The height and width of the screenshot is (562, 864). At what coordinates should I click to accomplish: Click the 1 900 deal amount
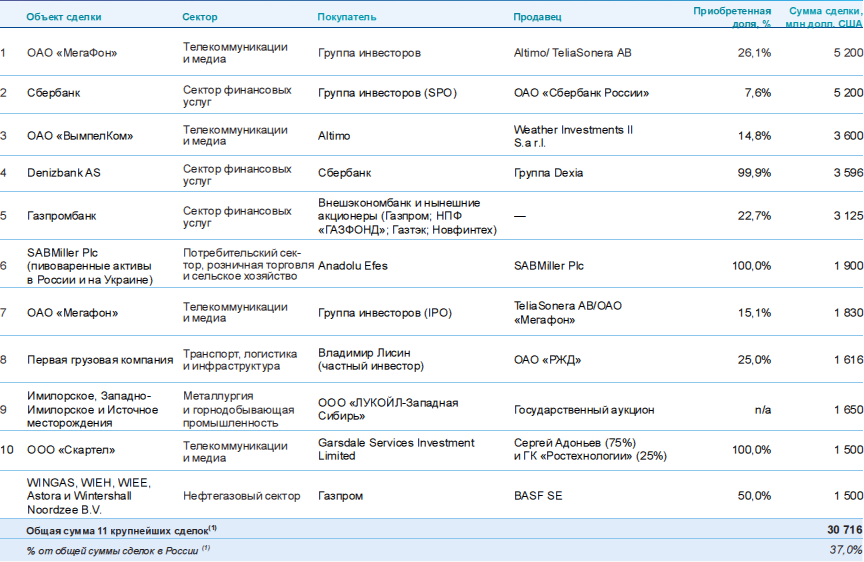point(848,266)
